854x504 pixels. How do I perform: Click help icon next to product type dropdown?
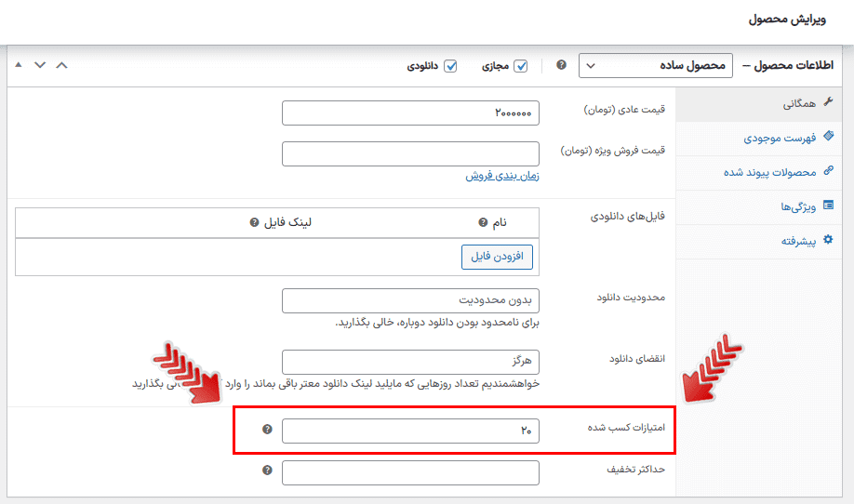(561, 65)
